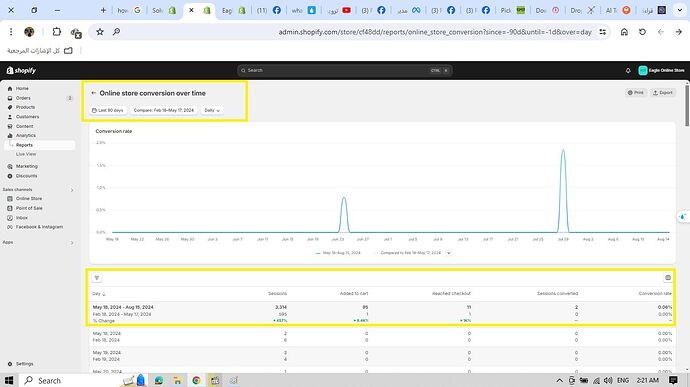Switch to the 'Eag' Shopify tab
690x387 pixels.
pos(234,10)
